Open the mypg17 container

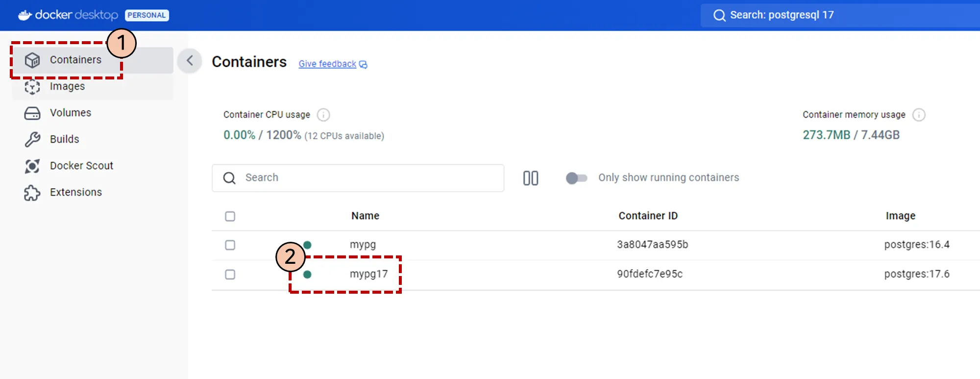pyautogui.click(x=368, y=275)
